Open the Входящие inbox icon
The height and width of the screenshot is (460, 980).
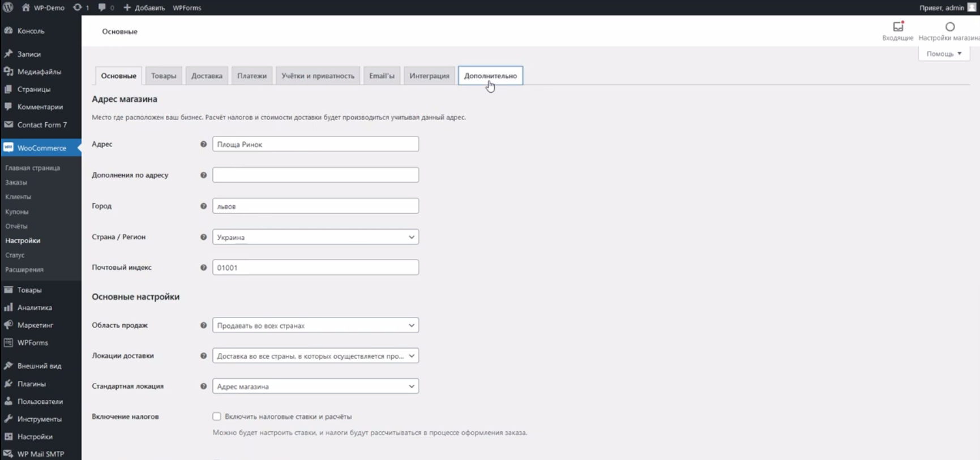pos(898,27)
